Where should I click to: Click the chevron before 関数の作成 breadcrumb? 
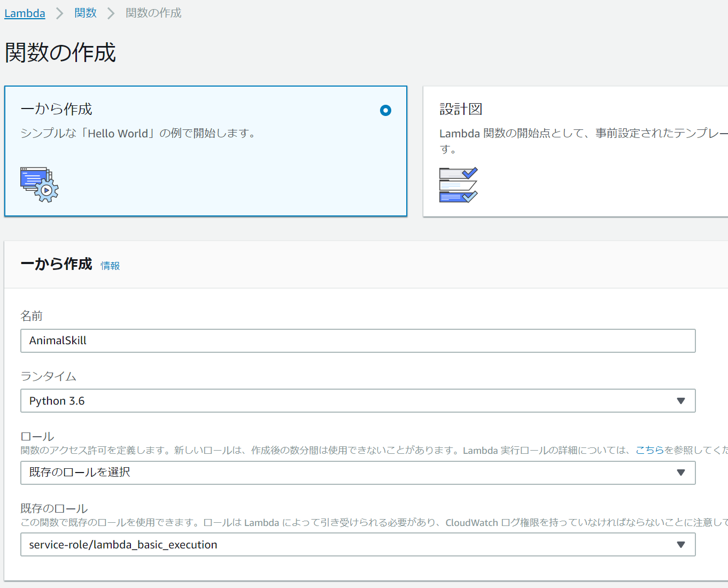pos(111,13)
